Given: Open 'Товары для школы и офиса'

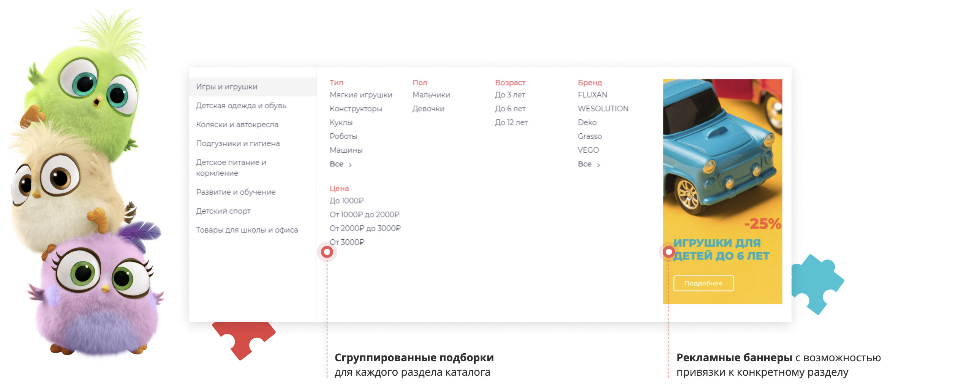Looking at the screenshot, I should point(247,230).
